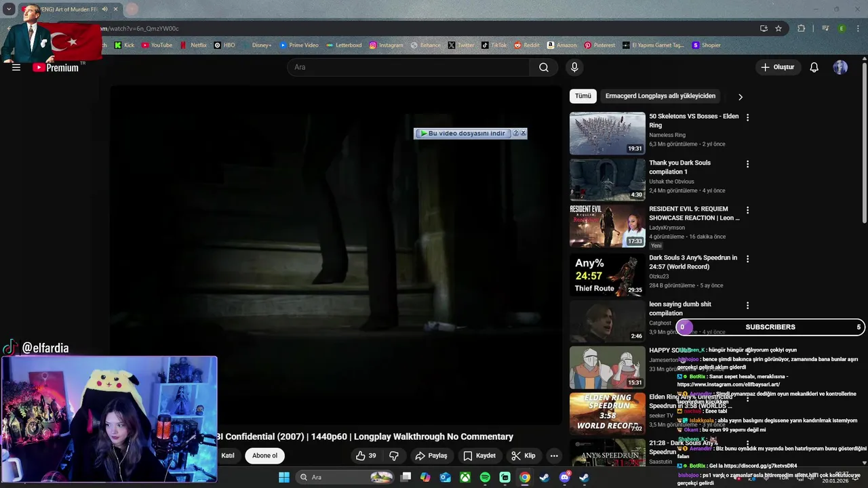Open YouTube notifications bell
This screenshot has height=488, width=868.
(x=814, y=67)
